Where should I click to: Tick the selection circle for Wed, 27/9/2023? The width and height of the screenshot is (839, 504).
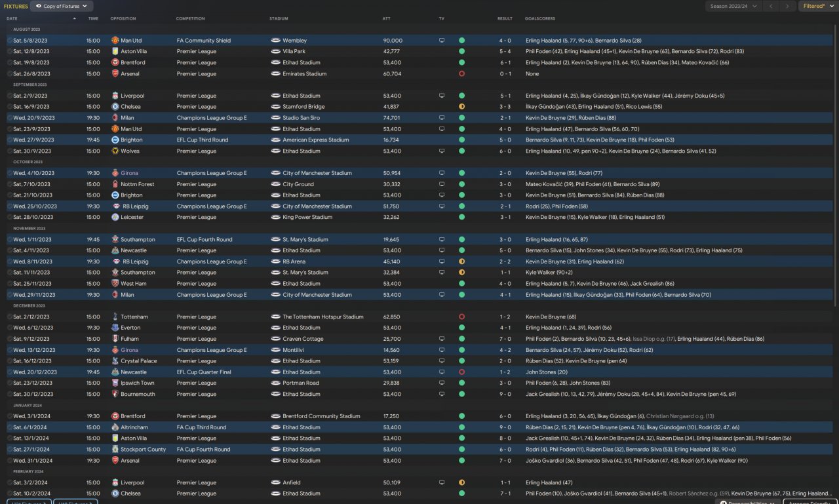pos(9,140)
